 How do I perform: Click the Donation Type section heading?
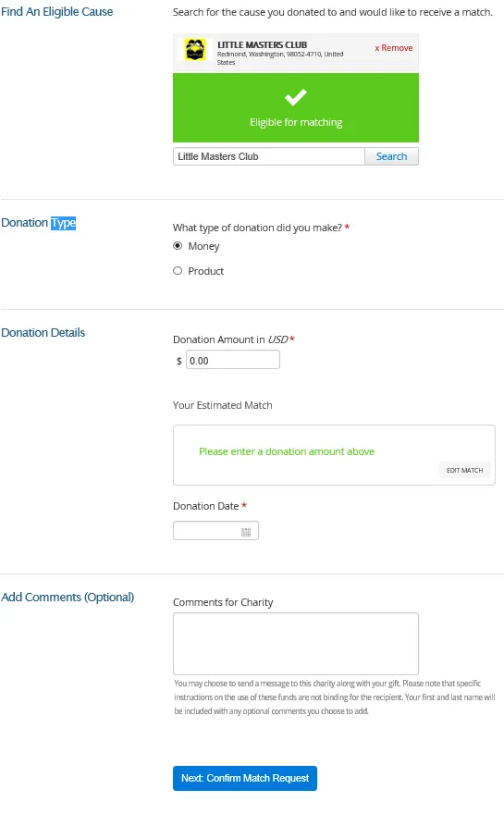[x=39, y=223]
